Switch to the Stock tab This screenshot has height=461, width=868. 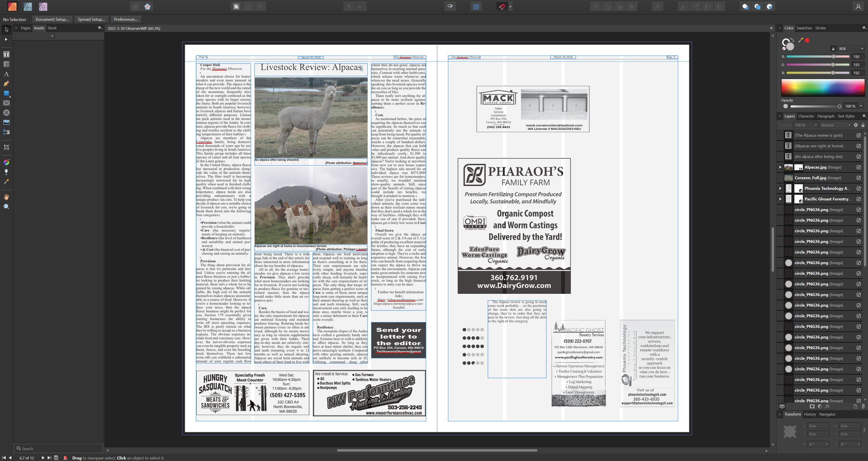point(52,28)
